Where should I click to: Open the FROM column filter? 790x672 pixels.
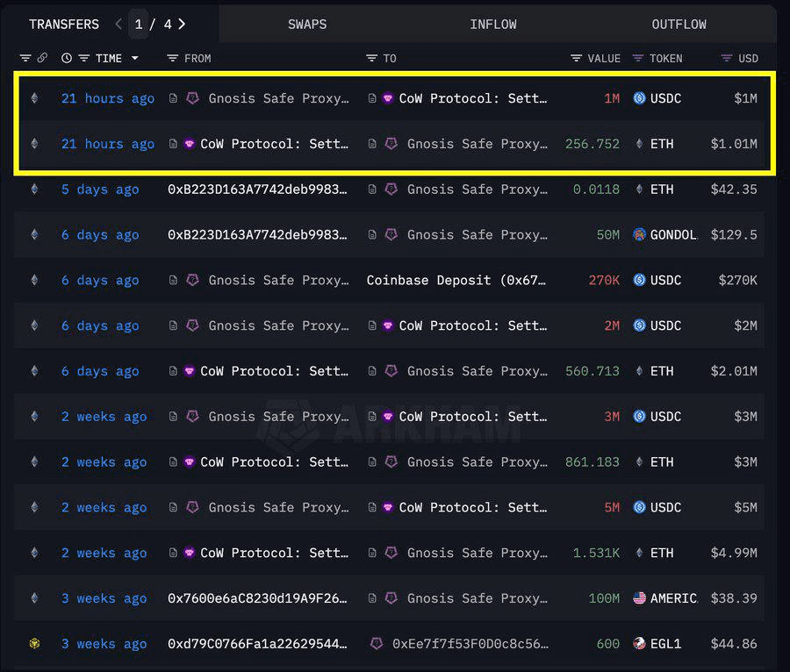[172, 59]
